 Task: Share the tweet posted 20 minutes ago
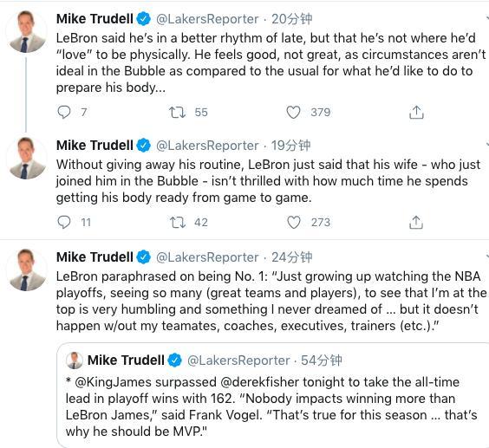tap(416, 113)
